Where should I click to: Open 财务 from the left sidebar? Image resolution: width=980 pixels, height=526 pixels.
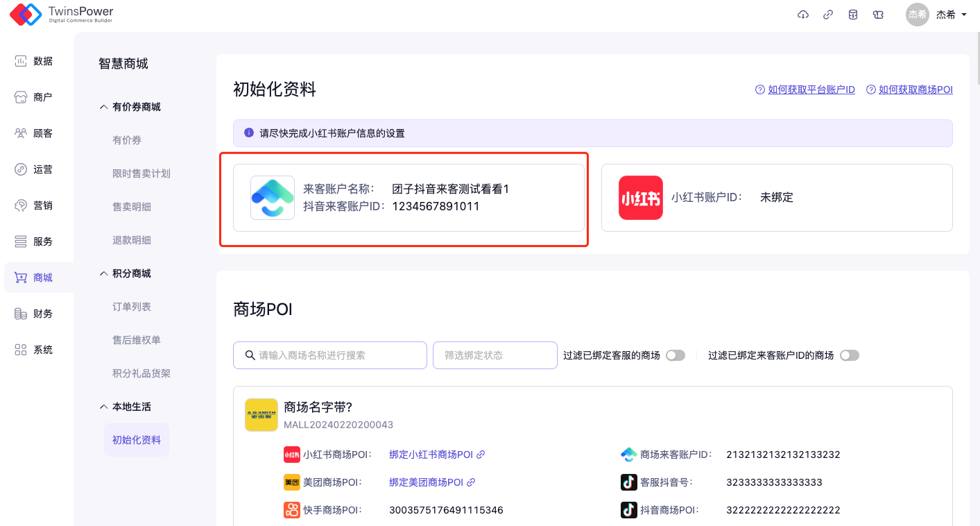click(35, 314)
